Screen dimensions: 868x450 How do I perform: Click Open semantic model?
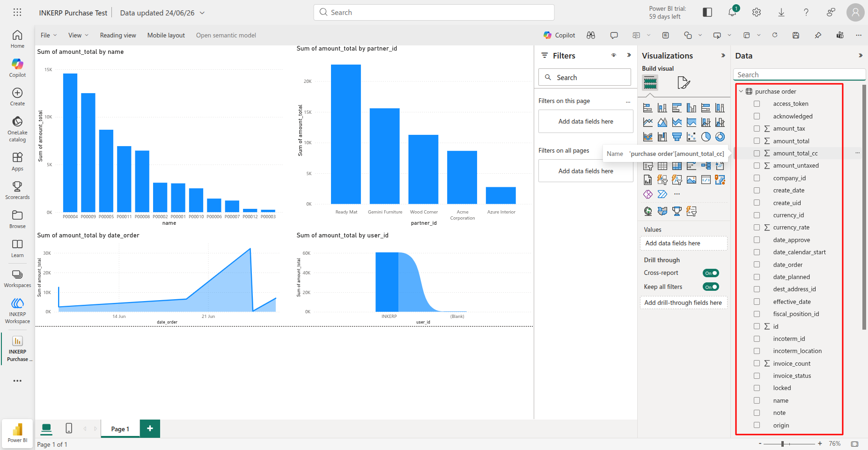226,35
